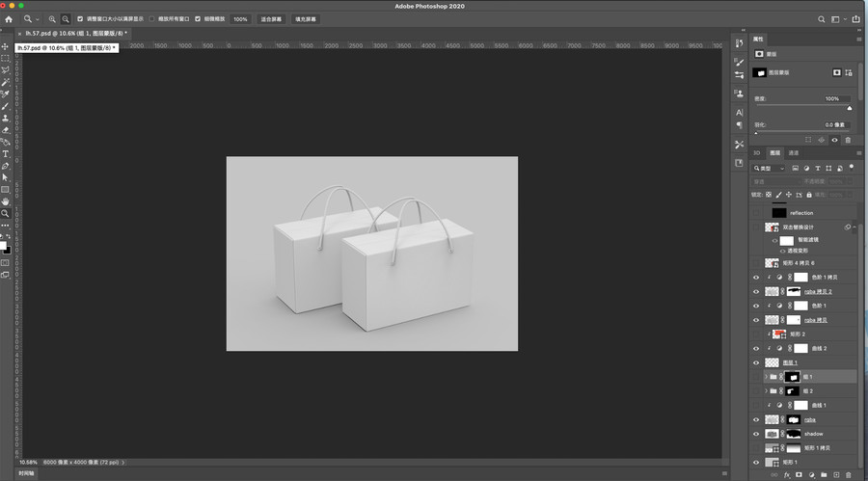The width and height of the screenshot is (868, 481).
Task: Select the Lasso tool
Action: (x=6, y=70)
